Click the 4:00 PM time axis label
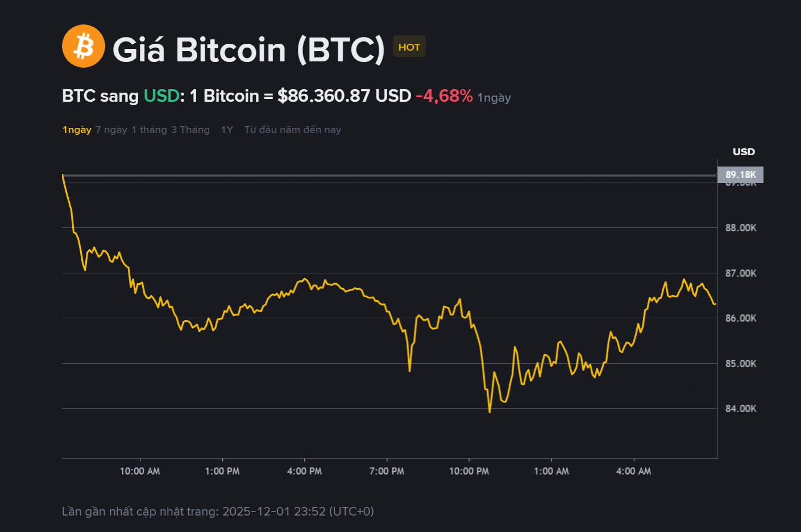Screen dimensions: 801x532 [304, 471]
